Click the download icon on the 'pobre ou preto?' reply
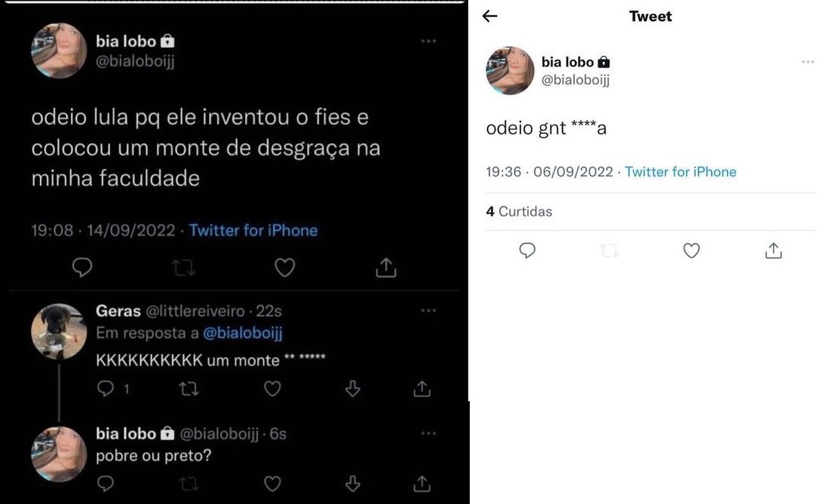This screenshot has width=820, height=504. coord(353,483)
